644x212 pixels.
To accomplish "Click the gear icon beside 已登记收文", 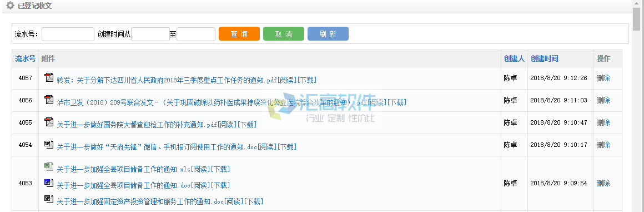I will [x=10, y=6].
